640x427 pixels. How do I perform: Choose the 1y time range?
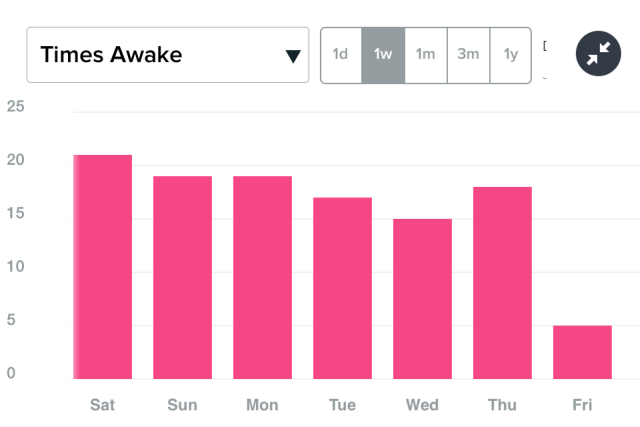click(511, 55)
